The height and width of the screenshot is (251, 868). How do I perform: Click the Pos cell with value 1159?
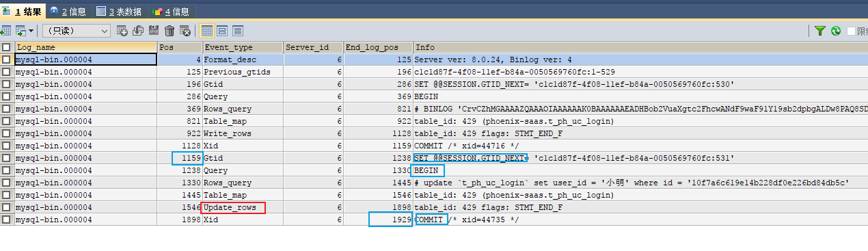180,158
